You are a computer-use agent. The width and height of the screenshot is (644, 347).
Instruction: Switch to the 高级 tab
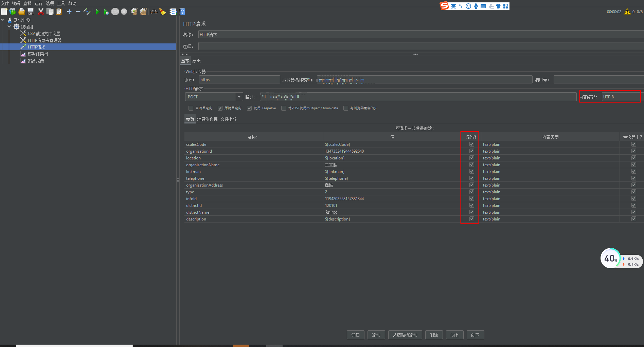[196, 61]
